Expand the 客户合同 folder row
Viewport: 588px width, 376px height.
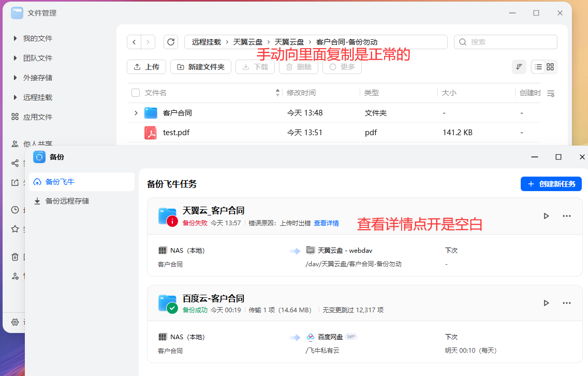(136, 113)
